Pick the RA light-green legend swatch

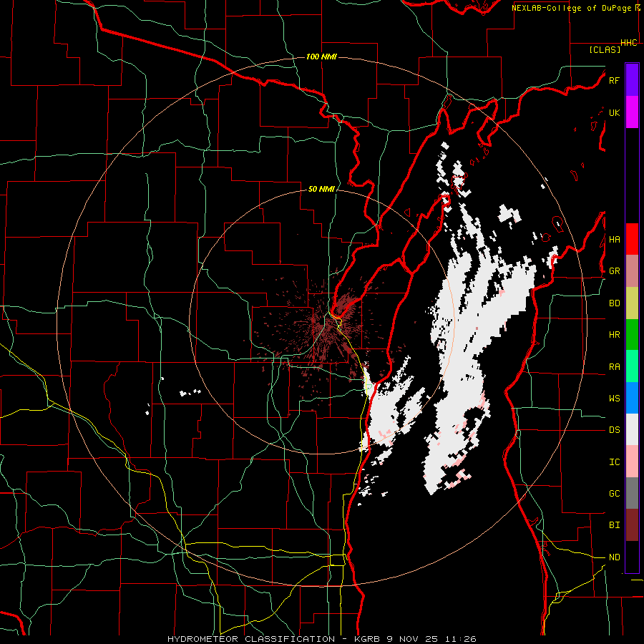click(x=632, y=366)
